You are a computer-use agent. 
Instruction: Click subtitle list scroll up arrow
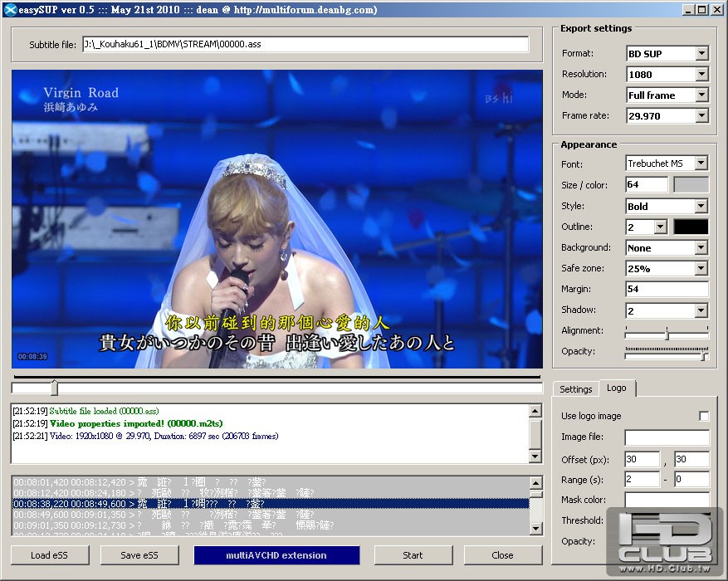(535, 482)
